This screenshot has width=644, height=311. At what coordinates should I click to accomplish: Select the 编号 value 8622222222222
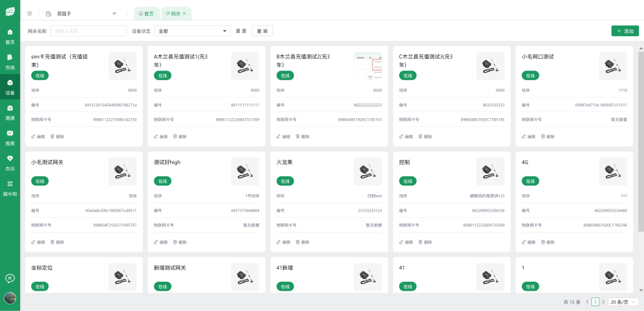(367, 105)
